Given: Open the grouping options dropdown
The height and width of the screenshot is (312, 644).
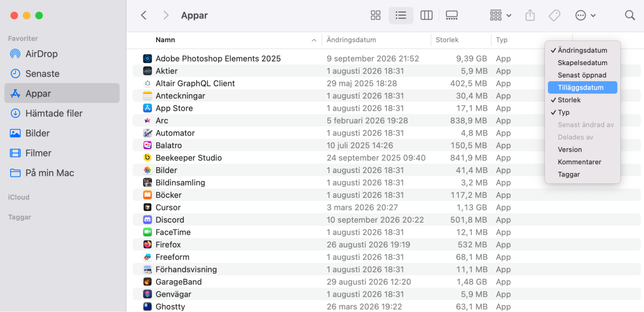Looking at the screenshot, I should (500, 15).
